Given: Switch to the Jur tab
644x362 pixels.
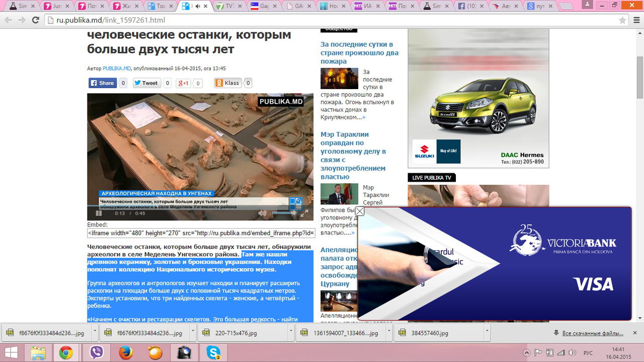Looking at the screenshot, I should 56,6.
